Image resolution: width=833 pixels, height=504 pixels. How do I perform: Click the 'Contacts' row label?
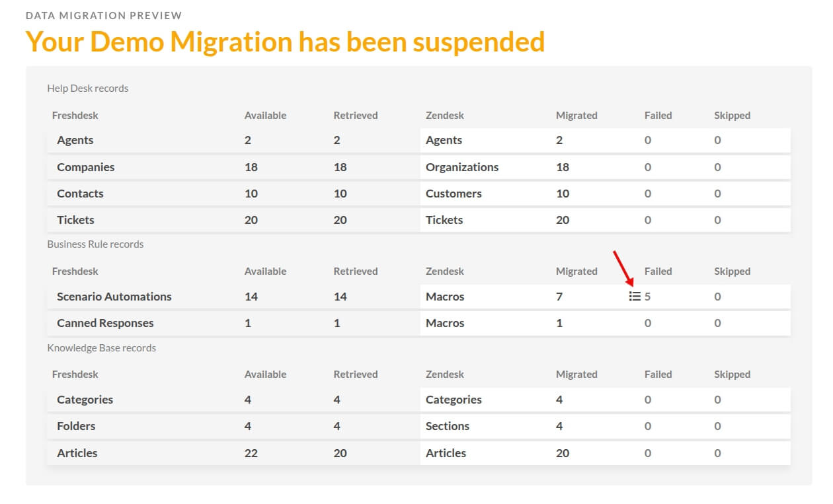click(80, 194)
